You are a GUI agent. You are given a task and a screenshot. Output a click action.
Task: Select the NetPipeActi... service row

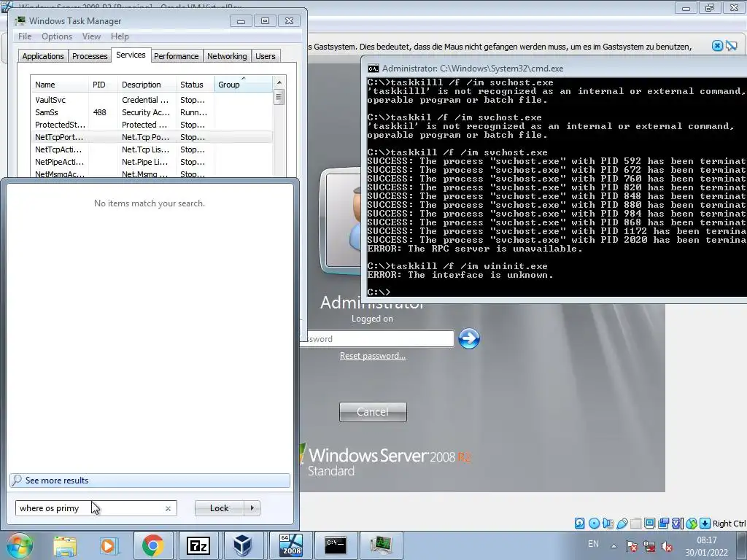pos(152,162)
